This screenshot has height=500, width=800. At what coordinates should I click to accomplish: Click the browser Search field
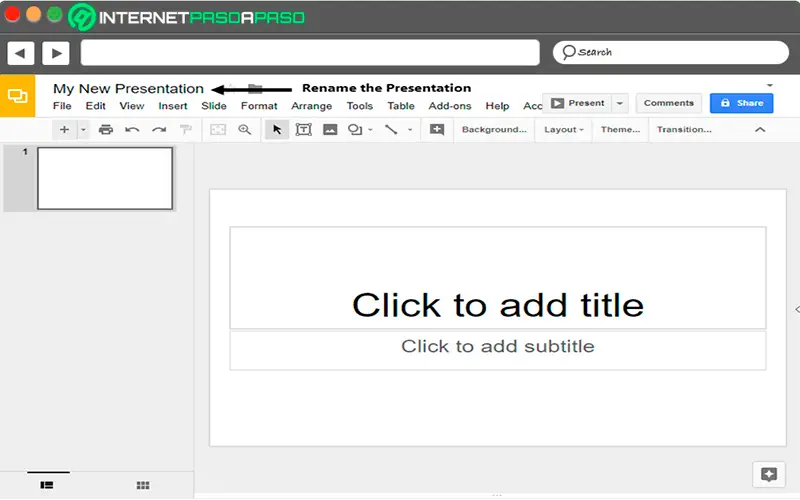pos(671,53)
